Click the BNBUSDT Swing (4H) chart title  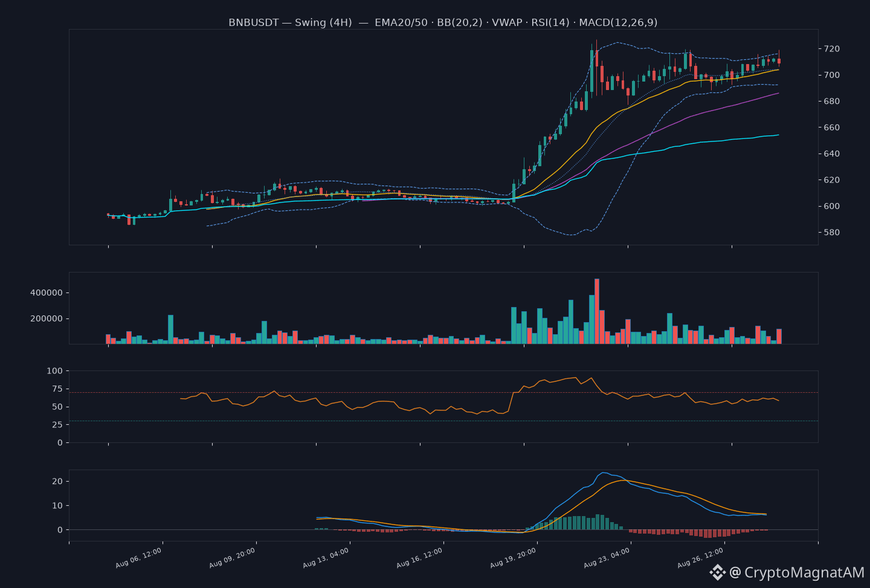(443, 22)
